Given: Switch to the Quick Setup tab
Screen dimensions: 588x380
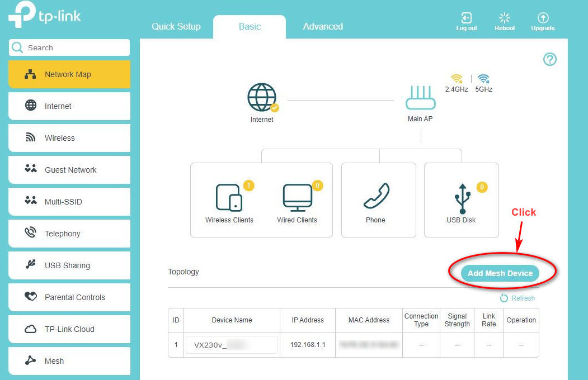Looking at the screenshot, I should [x=176, y=27].
